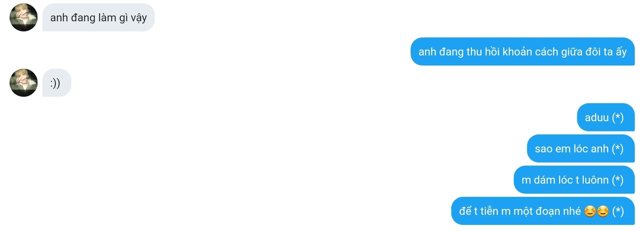Image resolution: width=644 pixels, height=231 pixels.
Task: Open the avatar beside 'anh đang làm gì vậy'
Action: [24, 17]
